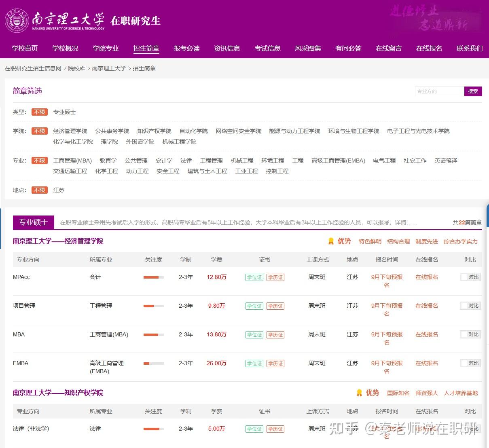The image size is (489, 448).
Task: Click 学位证 badge in 项目管理 row
Action: (254, 306)
